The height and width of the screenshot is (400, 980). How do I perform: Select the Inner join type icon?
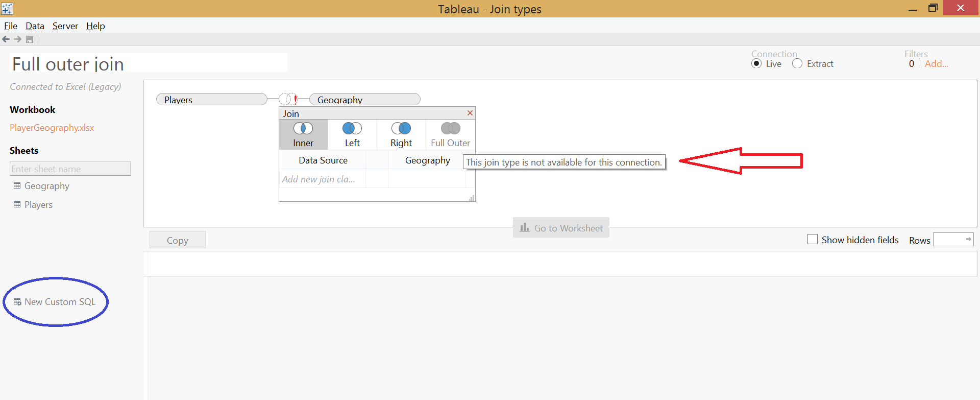(x=303, y=128)
